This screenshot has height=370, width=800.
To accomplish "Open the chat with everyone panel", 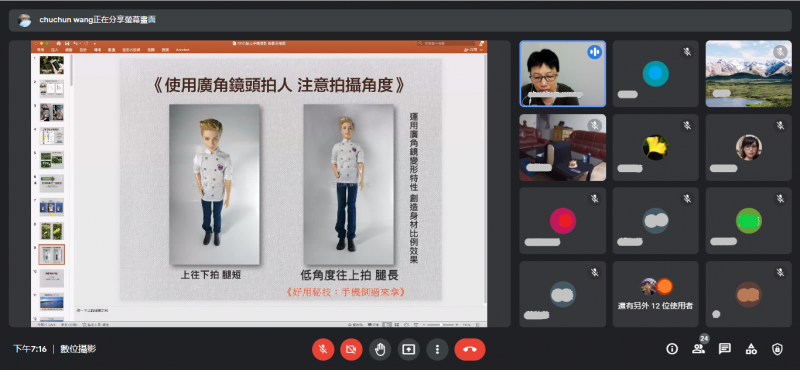I will pyautogui.click(x=724, y=349).
